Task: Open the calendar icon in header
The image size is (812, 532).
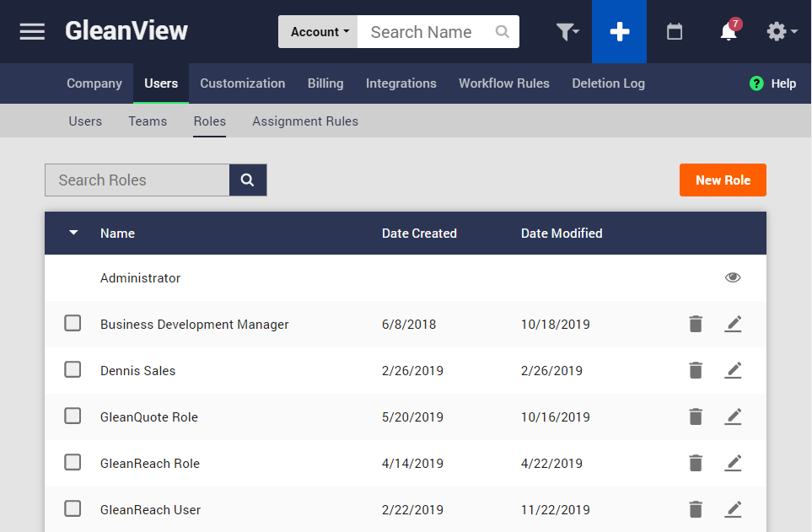Action: (x=675, y=32)
